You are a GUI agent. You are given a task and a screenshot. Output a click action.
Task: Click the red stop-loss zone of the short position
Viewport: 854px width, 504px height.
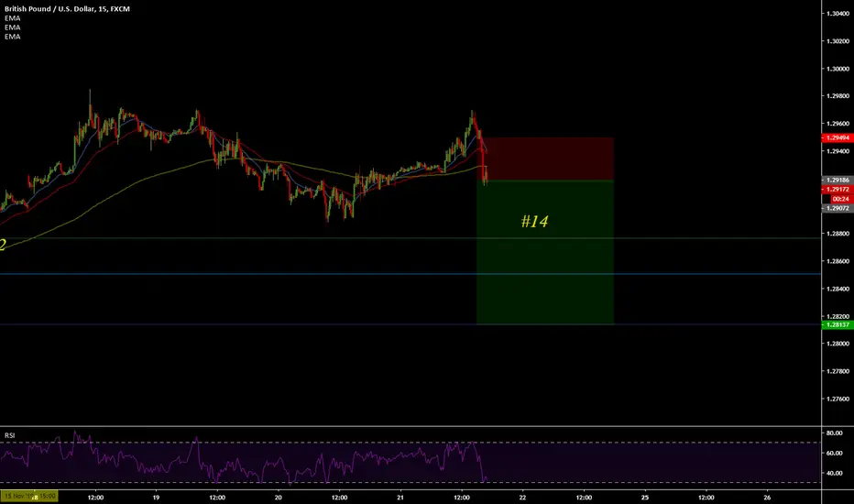(545, 159)
